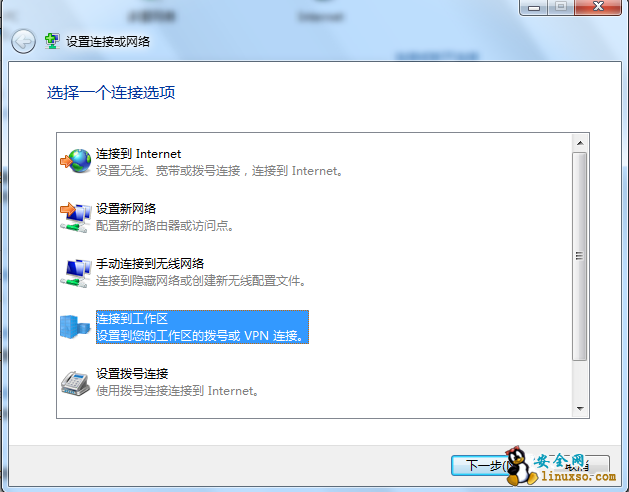The width and height of the screenshot is (629, 492).
Task: Select the globe icon for Internet connection
Action: coord(75,161)
